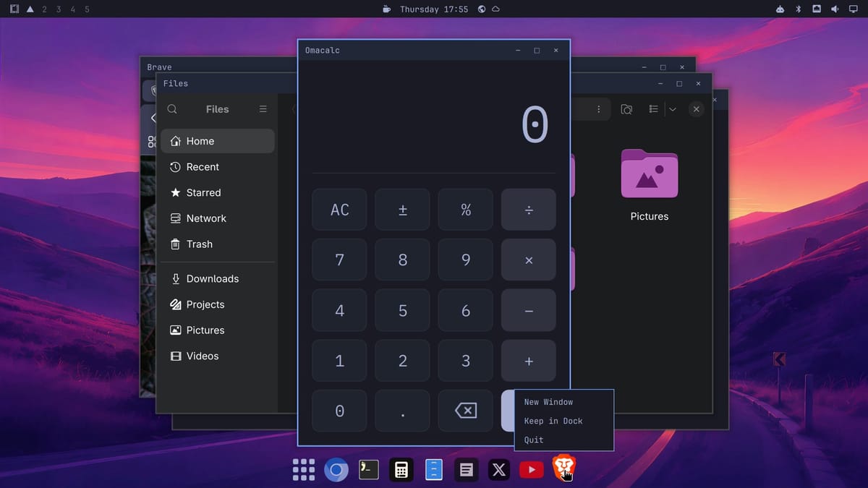
Task: Switch to workspace 2 in top bar
Action: 44,9
